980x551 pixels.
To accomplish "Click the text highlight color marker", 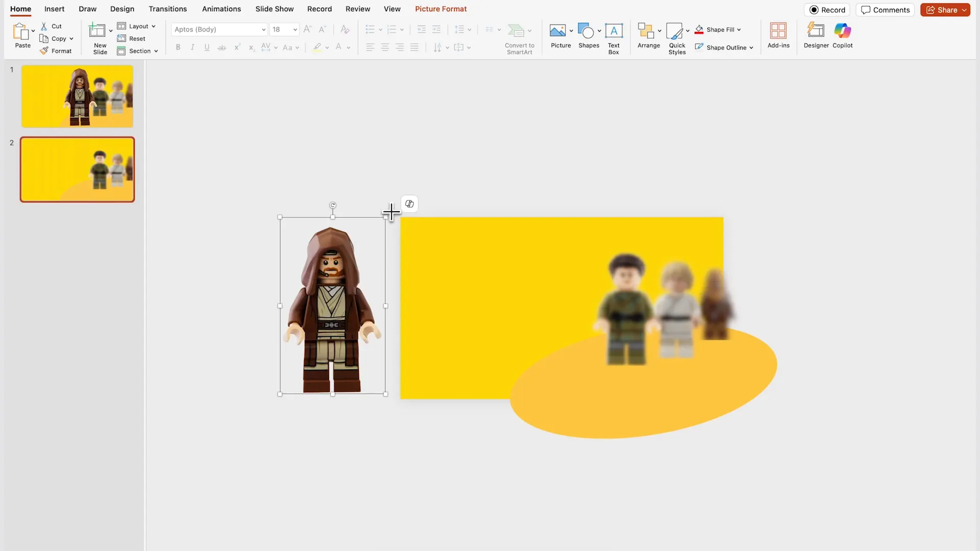I will 317,47.
